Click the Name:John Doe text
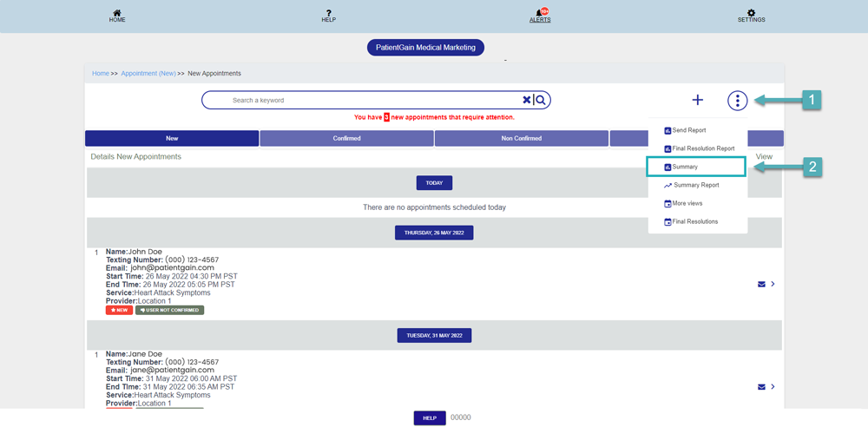This screenshot has height=427, width=868. pyautogui.click(x=134, y=252)
